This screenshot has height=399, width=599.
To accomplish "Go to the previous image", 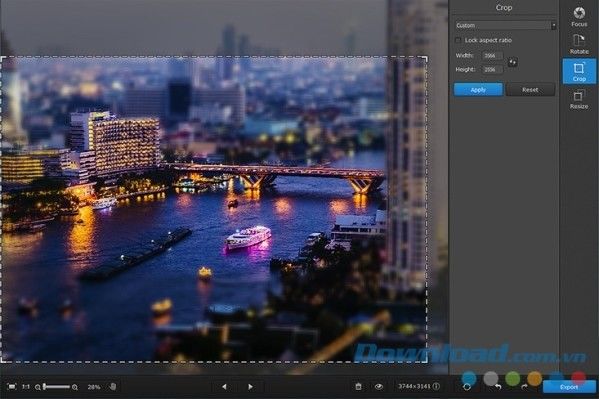I will click(224, 387).
